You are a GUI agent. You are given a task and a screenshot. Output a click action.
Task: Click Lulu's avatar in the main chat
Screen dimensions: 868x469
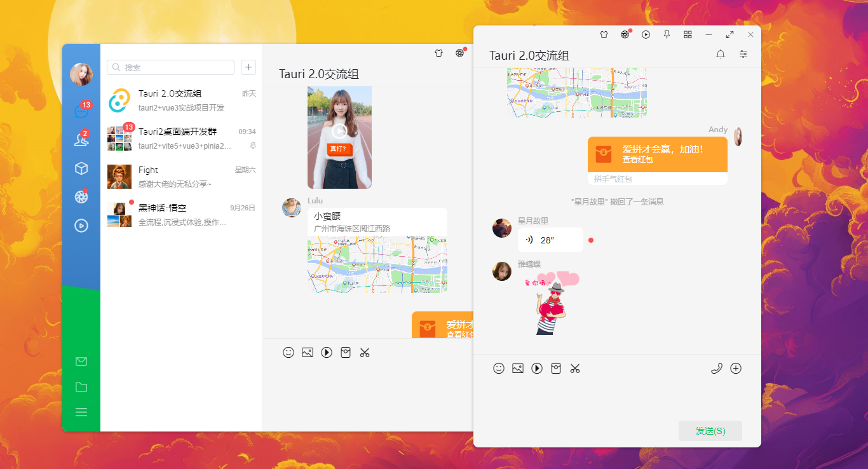tap(292, 208)
